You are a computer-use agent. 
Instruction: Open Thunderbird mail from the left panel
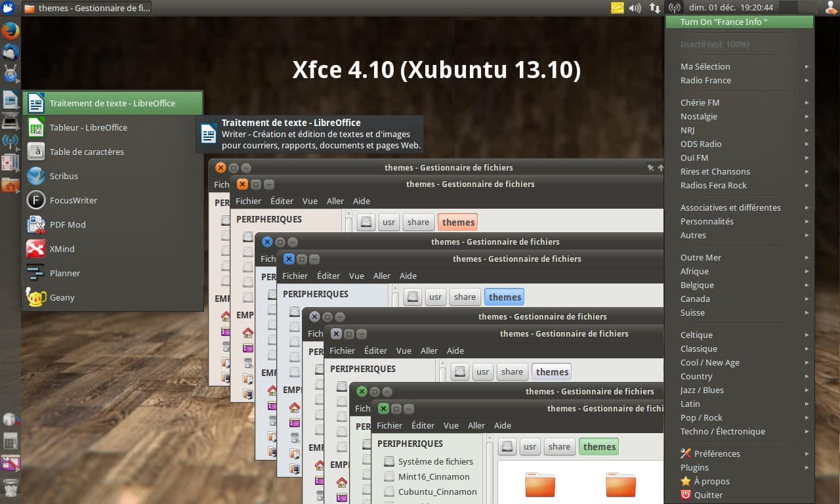tap(10, 52)
